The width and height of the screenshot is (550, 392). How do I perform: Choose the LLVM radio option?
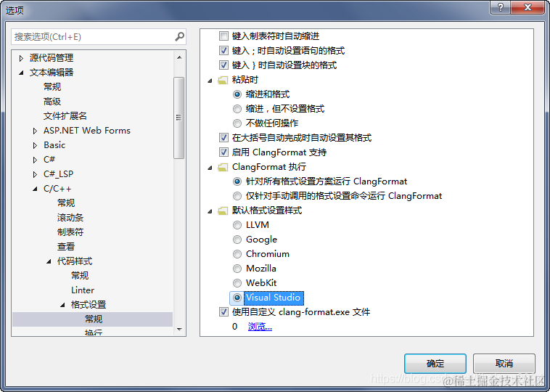(x=237, y=225)
